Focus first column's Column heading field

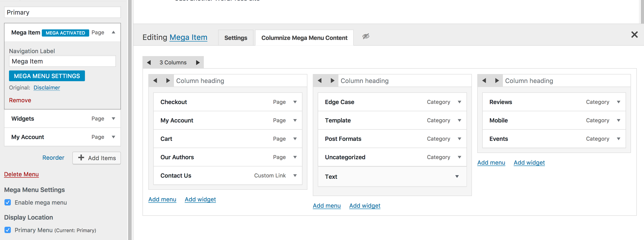point(240,81)
